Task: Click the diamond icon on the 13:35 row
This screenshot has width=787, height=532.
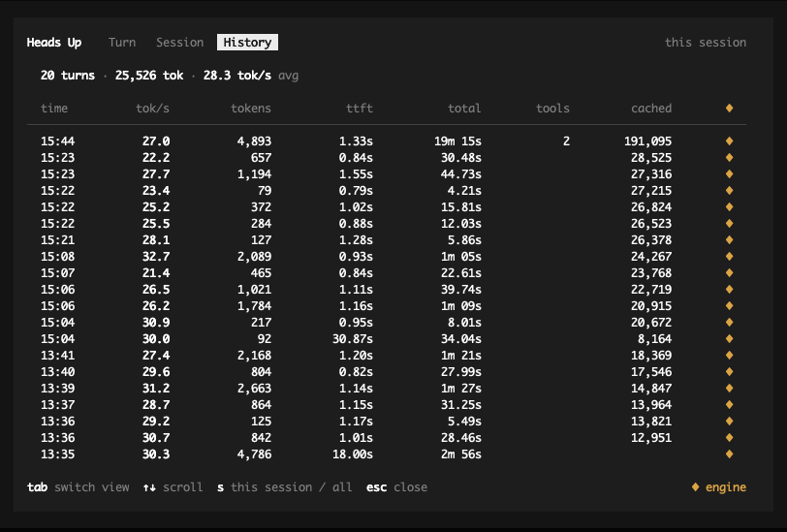Action: point(729,454)
